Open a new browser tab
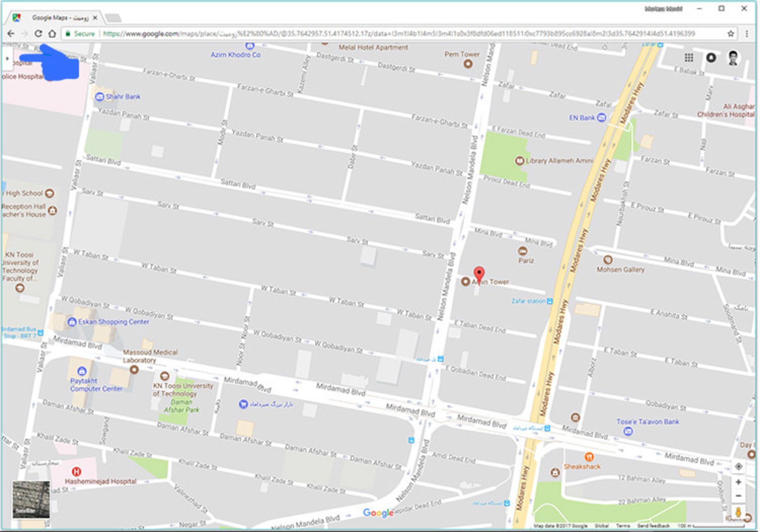This screenshot has height=532, width=760. click(113, 18)
